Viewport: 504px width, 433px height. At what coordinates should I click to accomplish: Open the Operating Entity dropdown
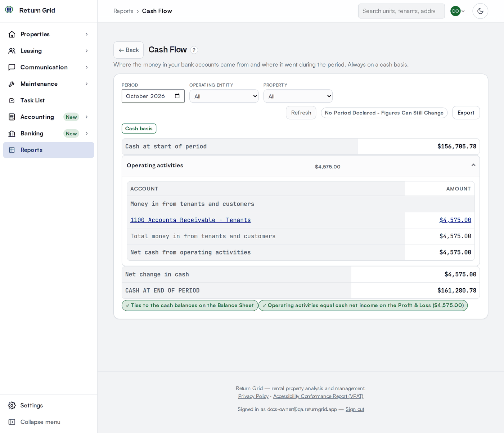point(224,96)
